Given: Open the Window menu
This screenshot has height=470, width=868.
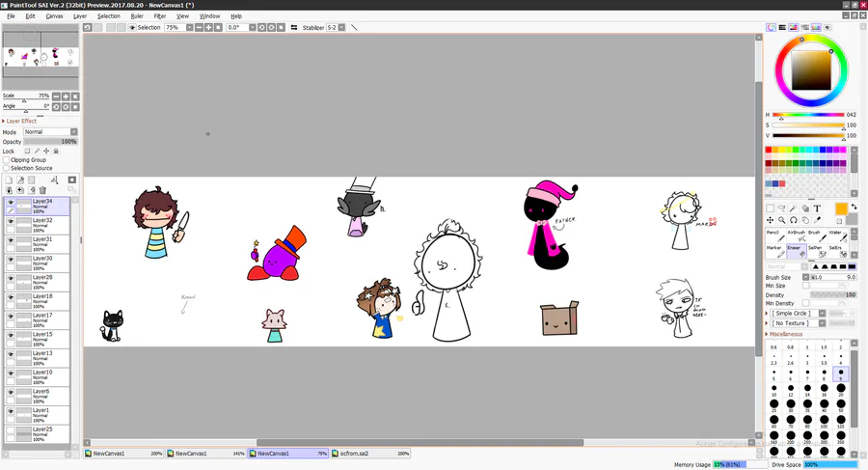Looking at the screenshot, I should [210, 16].
